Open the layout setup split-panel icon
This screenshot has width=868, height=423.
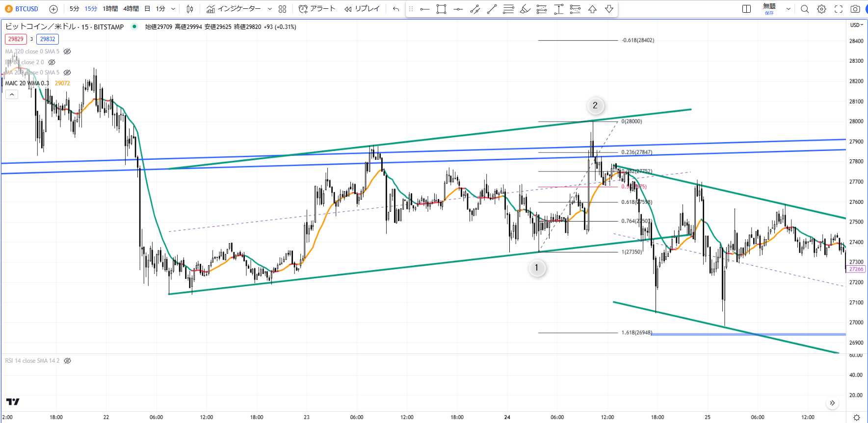coord(746,9)
